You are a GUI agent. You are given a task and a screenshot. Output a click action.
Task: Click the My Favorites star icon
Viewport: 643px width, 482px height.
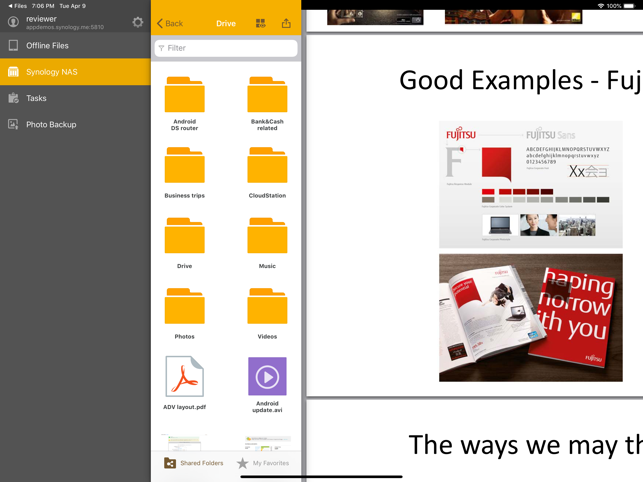(242, 463)
